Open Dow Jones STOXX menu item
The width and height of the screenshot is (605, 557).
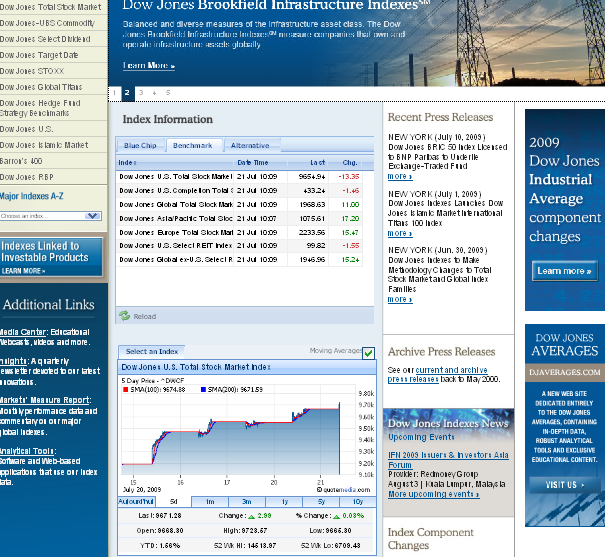coord(32,71)
